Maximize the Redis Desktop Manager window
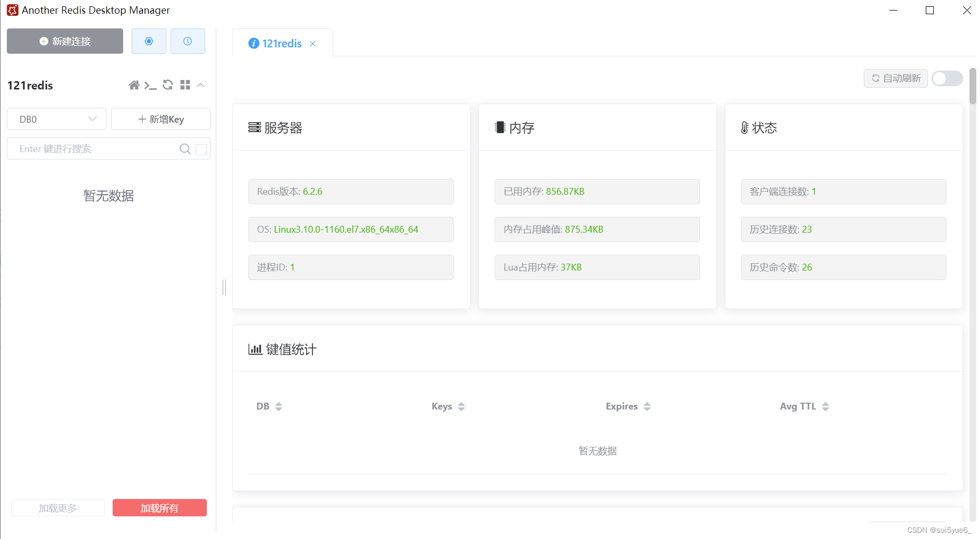Viewport: 980px width, 539px height. [930, 11]
